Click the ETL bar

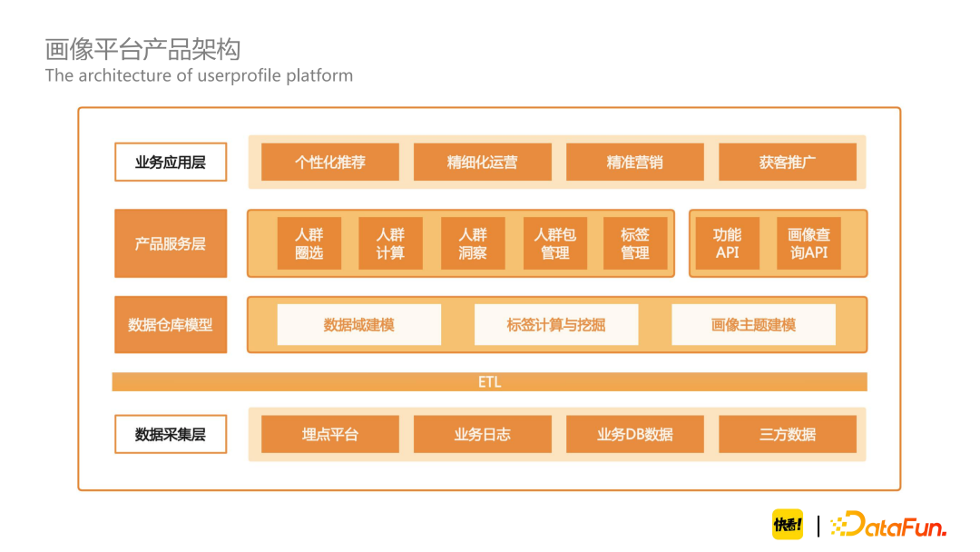[489, 382]
